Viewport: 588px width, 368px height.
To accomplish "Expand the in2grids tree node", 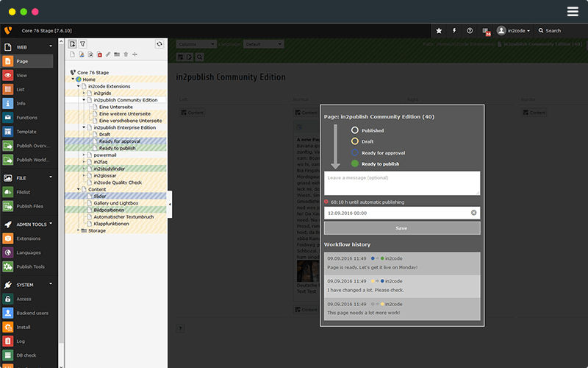I will click(84, 93).
